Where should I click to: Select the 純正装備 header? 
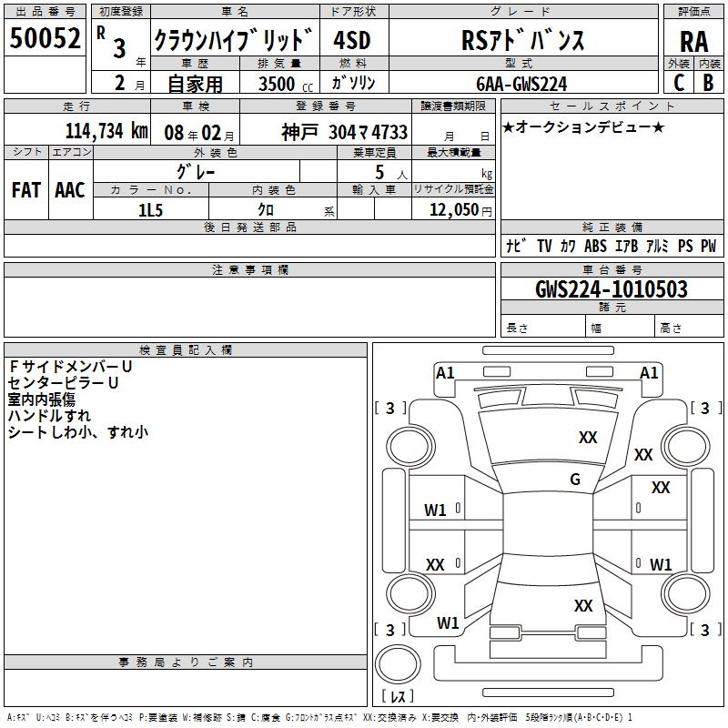[612, 227]
